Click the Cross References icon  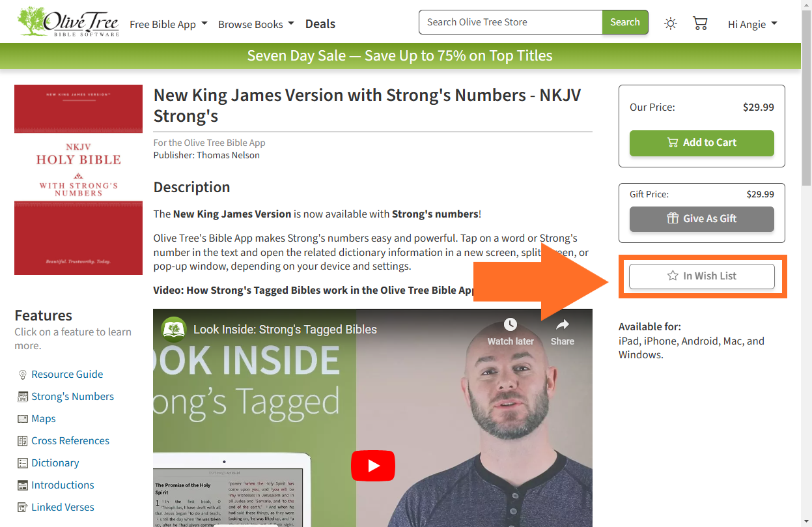coord(23,441)
